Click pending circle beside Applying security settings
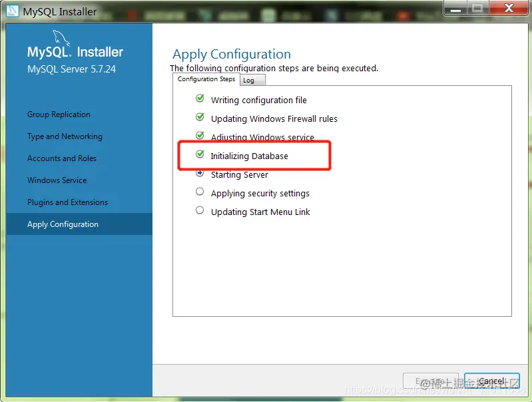This screenshot has width=532, height=402. [200, 192]
